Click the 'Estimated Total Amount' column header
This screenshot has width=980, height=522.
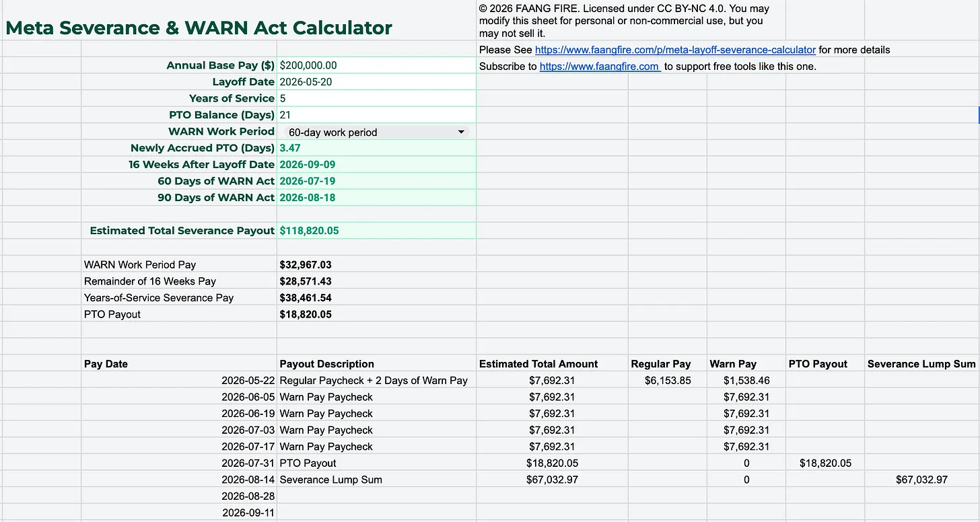point(538,364)
